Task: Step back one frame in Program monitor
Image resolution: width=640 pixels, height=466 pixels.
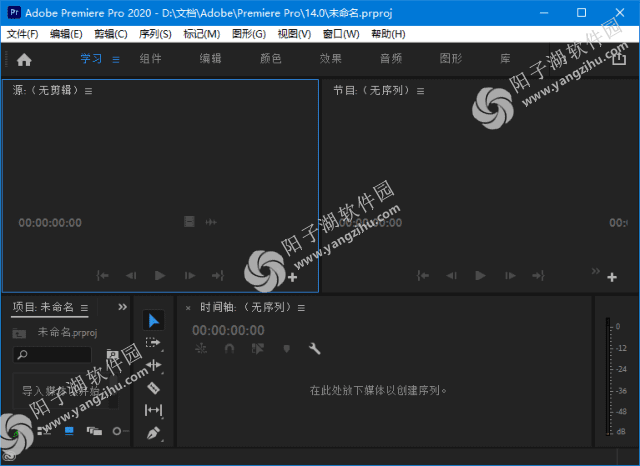Action: [451, 276]
